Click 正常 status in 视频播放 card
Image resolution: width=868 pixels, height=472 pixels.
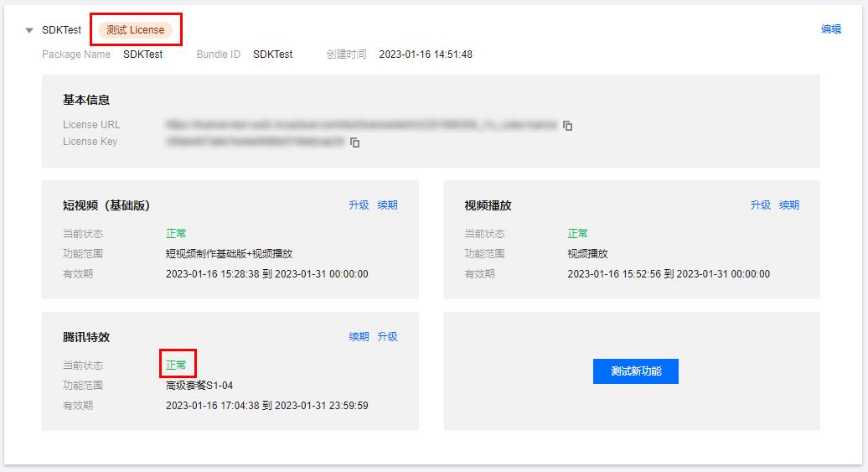point(578,234)
